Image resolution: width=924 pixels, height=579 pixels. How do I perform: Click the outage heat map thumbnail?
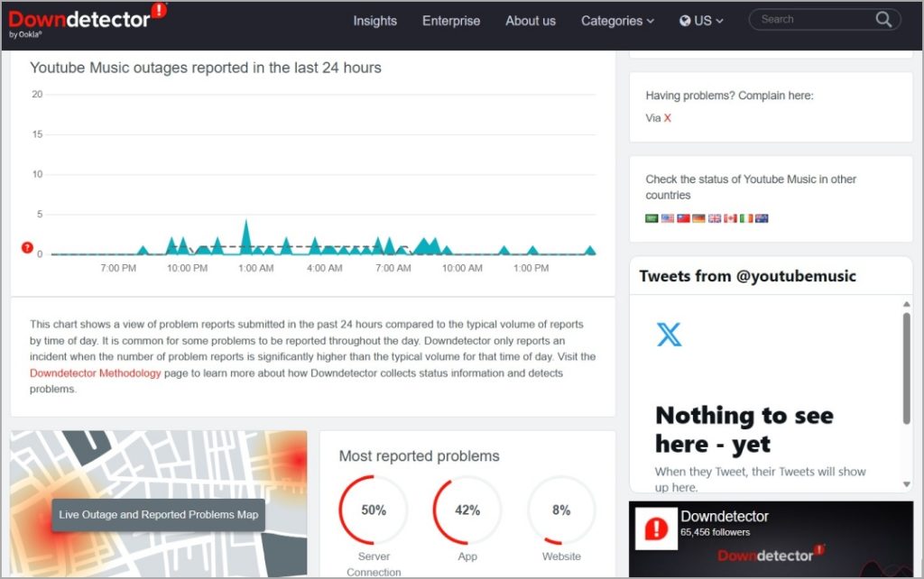tap(159, 503)
